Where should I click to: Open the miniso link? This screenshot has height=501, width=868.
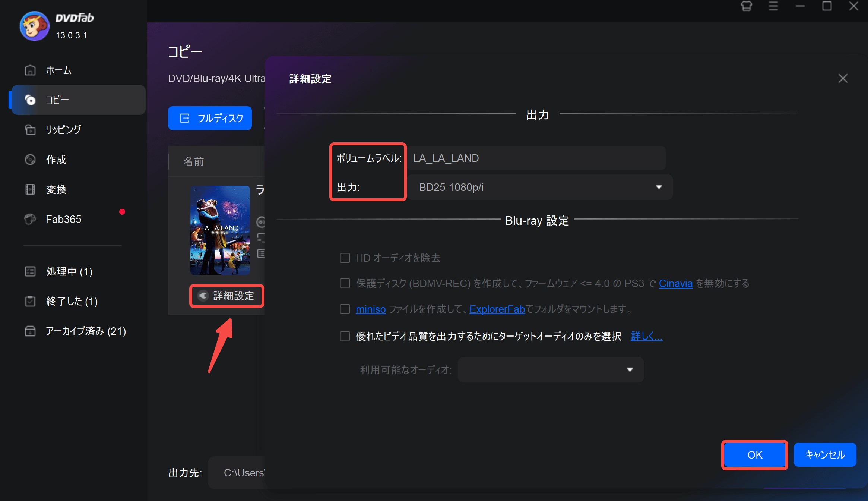(x=371, y=309)
